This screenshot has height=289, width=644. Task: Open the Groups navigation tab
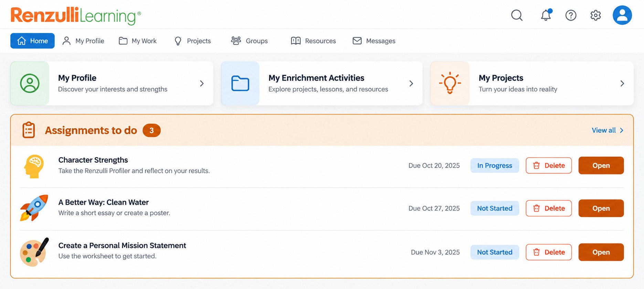click(249, 41)
